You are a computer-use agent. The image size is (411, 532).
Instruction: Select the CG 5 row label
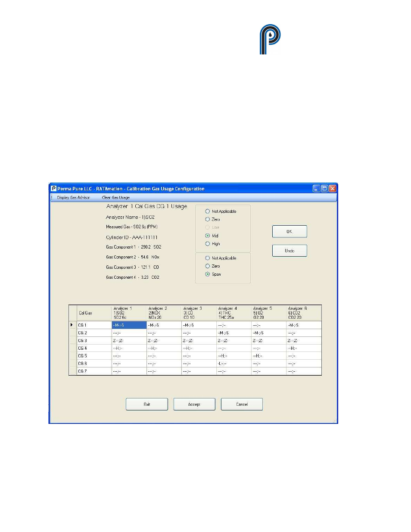coord(94,356)
